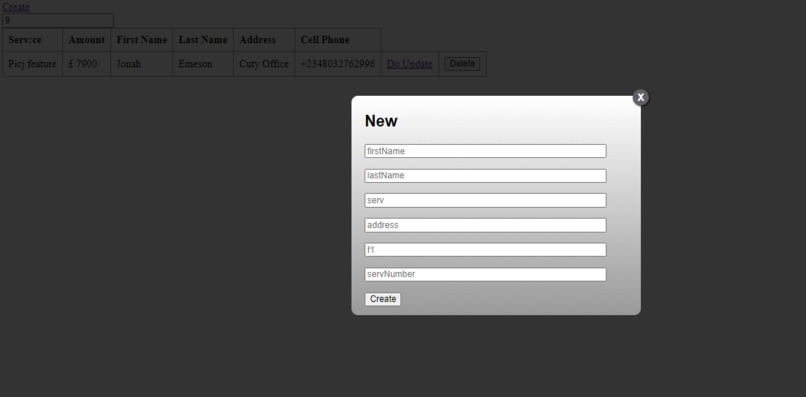Screen dimensions: 806x397
Task: Click the servNumber input field
Action: (485, 275)
